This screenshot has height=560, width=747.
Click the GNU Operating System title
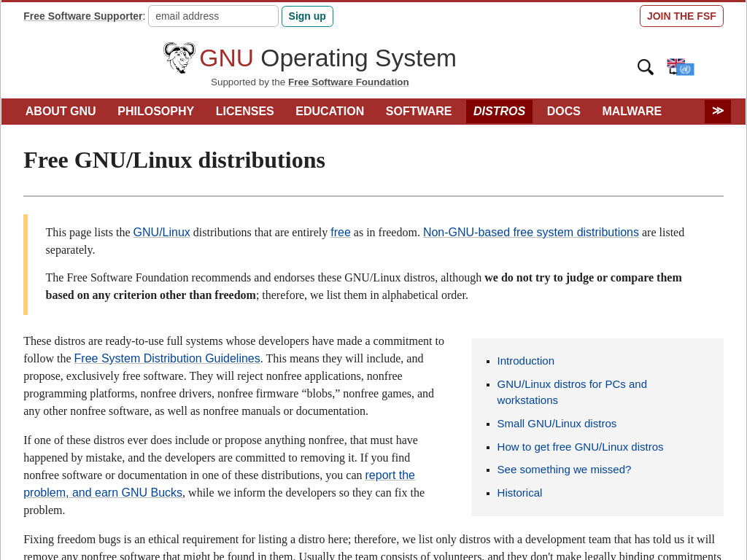click(x=328, y=58)
